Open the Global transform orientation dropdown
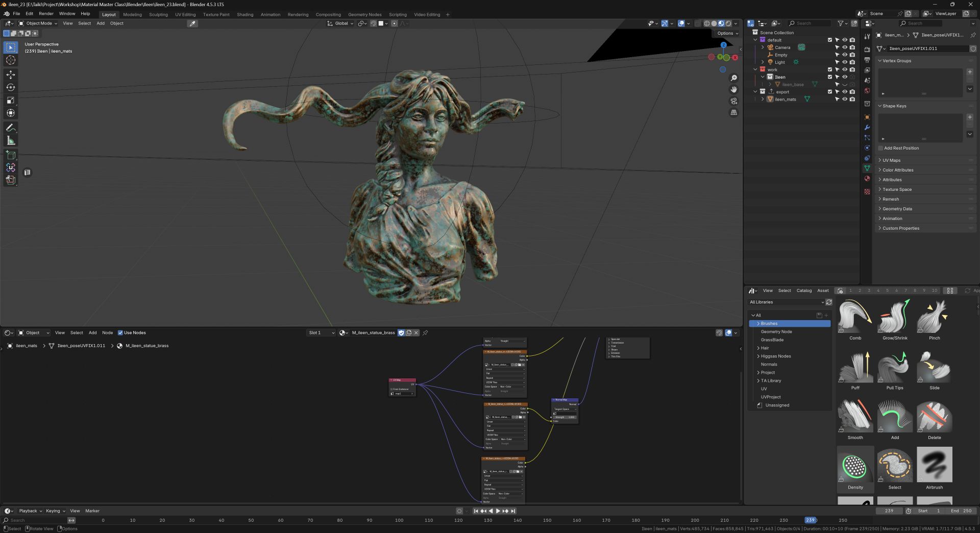 point(340,23)
